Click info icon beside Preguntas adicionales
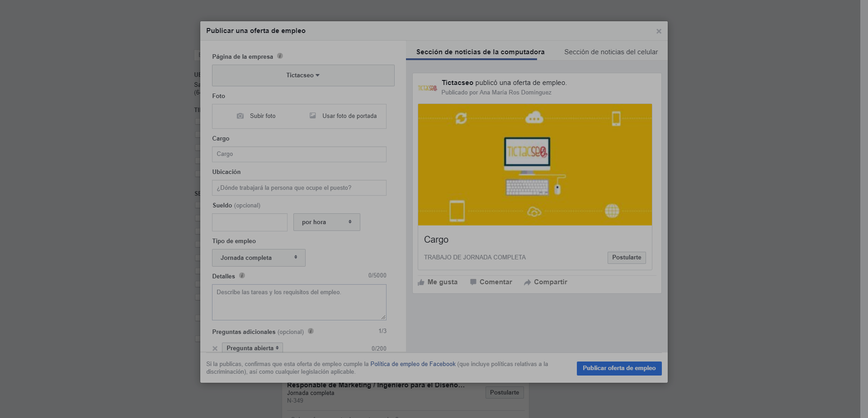This screenshot has width=868, height=418. [x=311, y=331]
